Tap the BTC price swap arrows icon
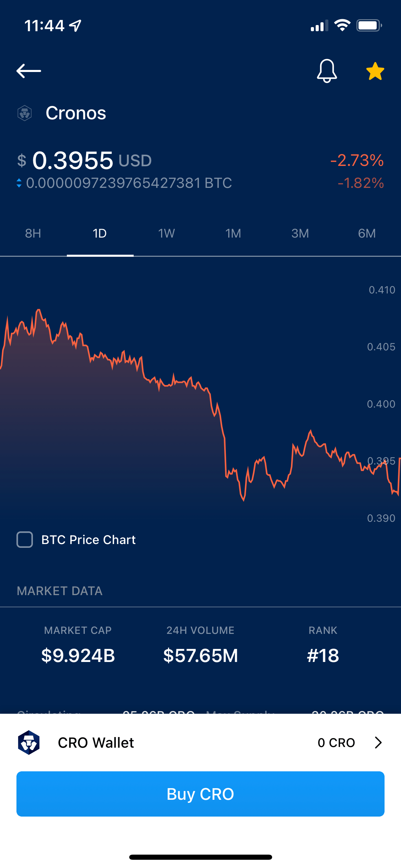The image size is (401, 868). [x=19, y=183]
